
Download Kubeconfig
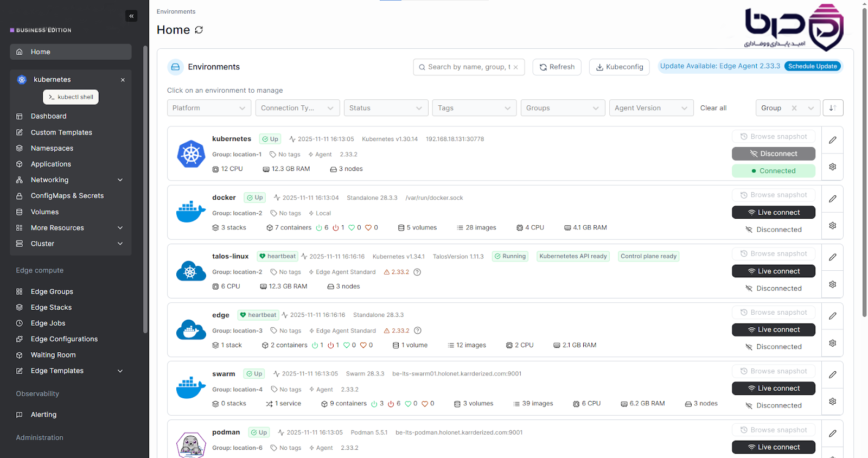[x=619, y=67]
